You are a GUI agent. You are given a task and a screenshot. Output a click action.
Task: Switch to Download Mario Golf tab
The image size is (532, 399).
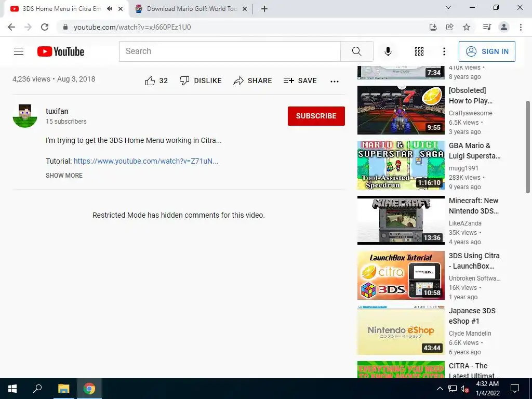(192, 9)
